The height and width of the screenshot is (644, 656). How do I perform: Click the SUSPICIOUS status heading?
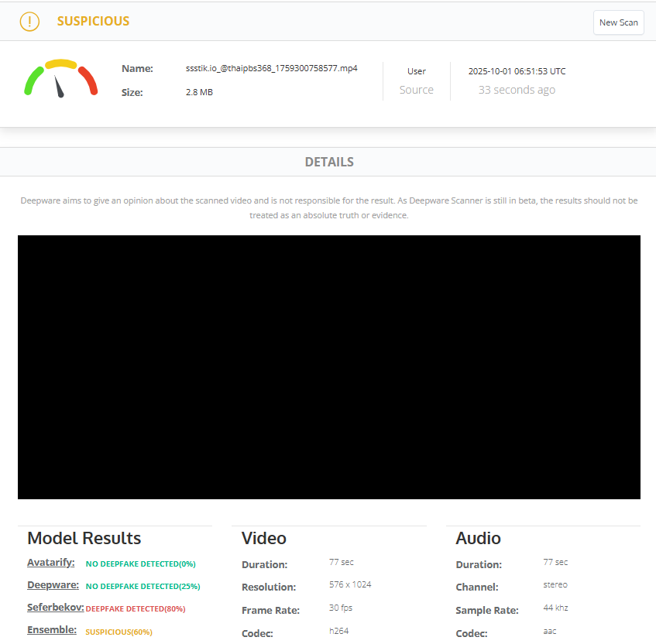click(93, 22)
